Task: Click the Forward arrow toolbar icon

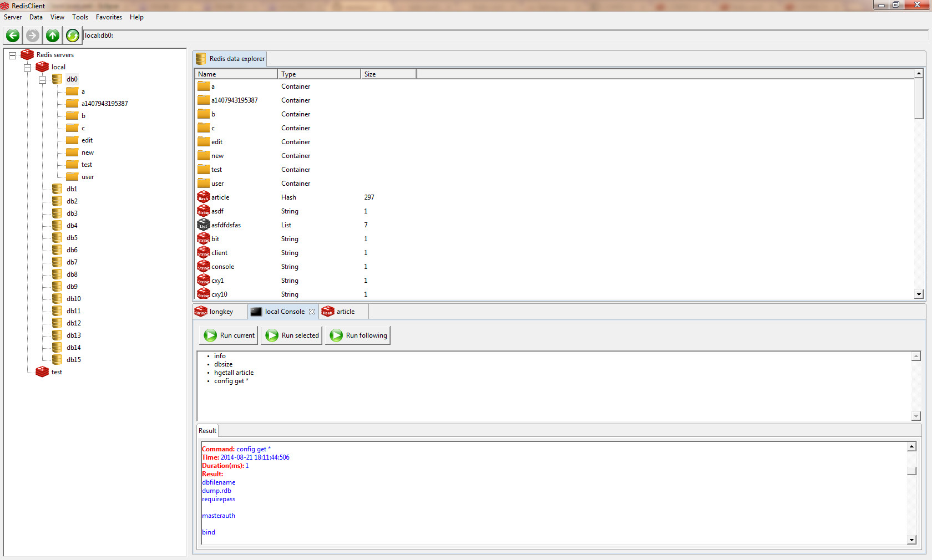Action: tap(33, 35)
